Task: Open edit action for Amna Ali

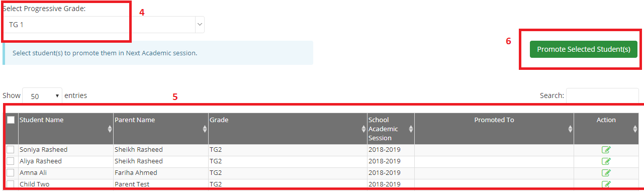Action: click(x=606, y=173)
